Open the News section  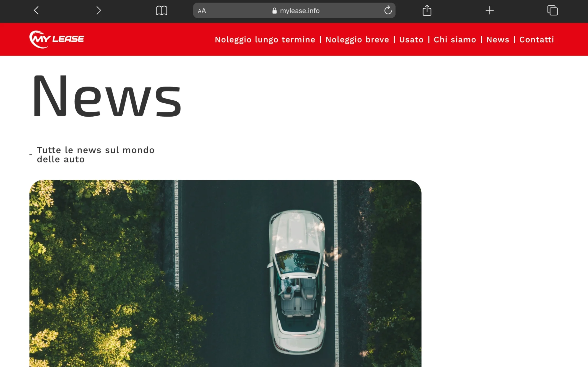pyautogui.click(x=498, y=40)
